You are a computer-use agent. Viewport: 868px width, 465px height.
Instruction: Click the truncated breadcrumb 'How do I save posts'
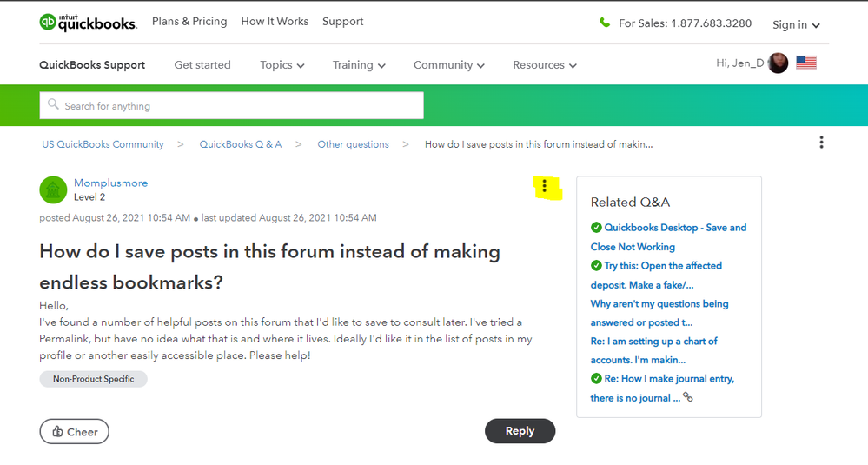coord(539,144)
